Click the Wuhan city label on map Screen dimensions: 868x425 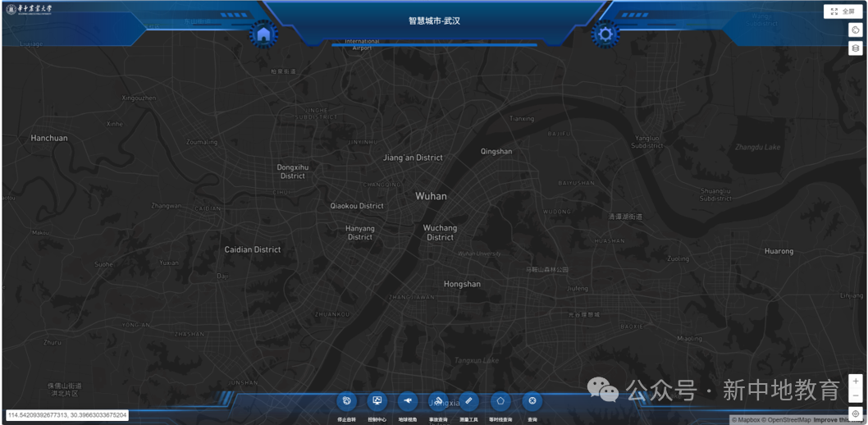[x=431, y=196]
